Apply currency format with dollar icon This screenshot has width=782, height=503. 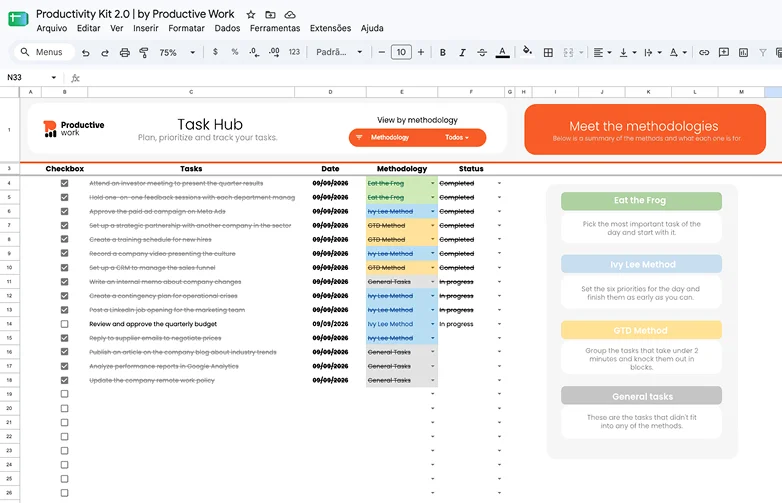(215, 52)
